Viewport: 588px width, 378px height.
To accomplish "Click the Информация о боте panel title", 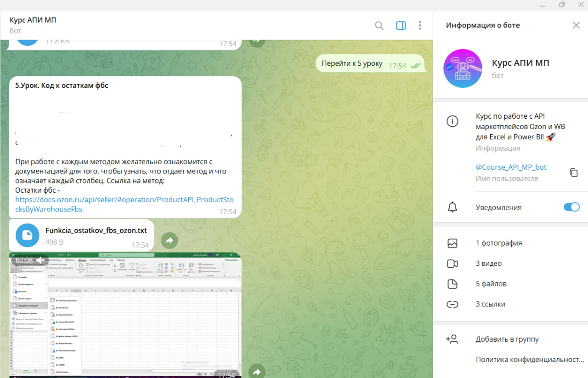I will [483, 25].
